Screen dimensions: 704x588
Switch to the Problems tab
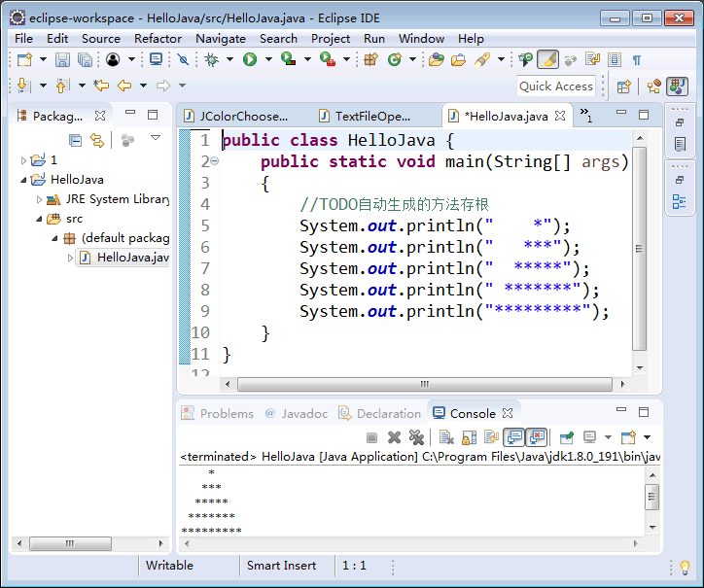pyautogui.click(x=226, y=413)
